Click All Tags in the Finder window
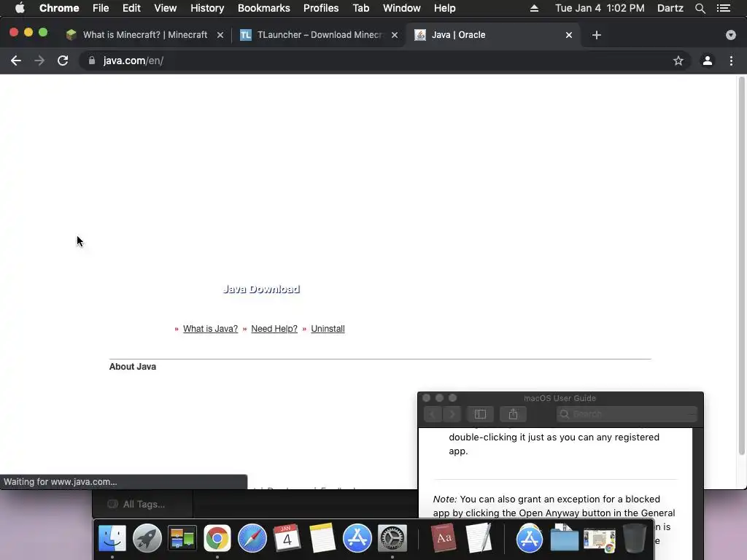This screenshot has height=560, width=747. (x=144, y=504)
